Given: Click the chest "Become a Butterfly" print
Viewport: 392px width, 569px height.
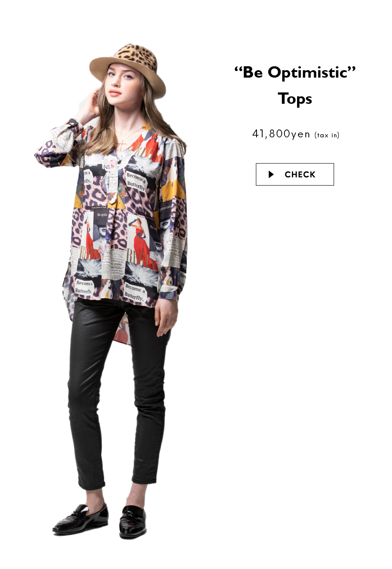Looking at the screenshot, I should [136, 181].
